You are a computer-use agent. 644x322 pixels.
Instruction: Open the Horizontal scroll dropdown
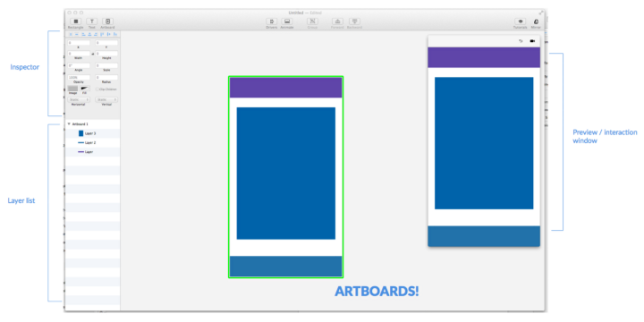[x=79, y=99]
